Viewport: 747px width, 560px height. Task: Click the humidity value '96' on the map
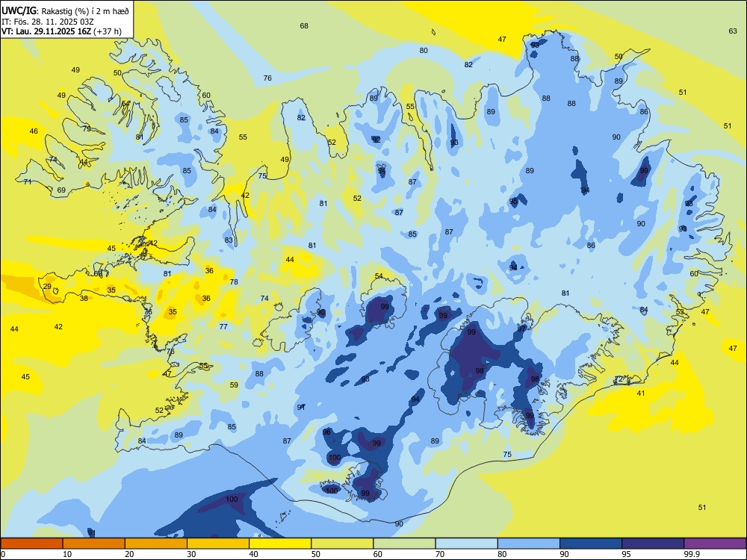326,432
